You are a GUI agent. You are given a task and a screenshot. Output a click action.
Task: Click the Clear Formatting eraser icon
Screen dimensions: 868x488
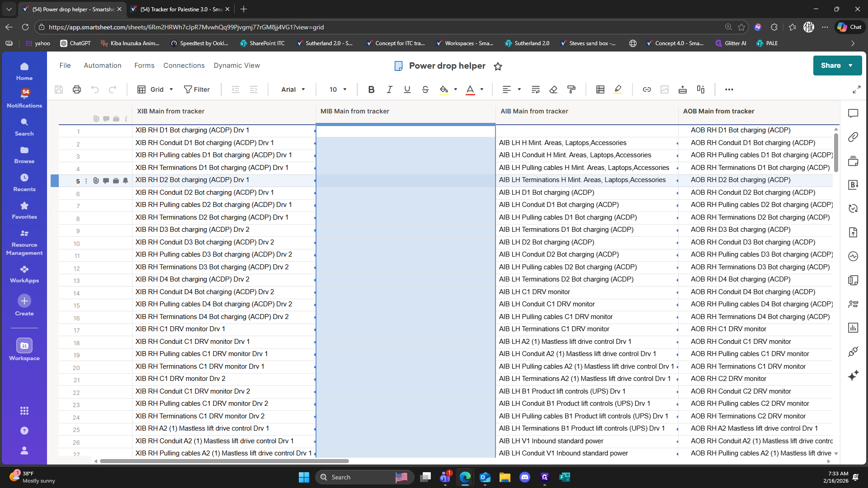click(553, 89)
